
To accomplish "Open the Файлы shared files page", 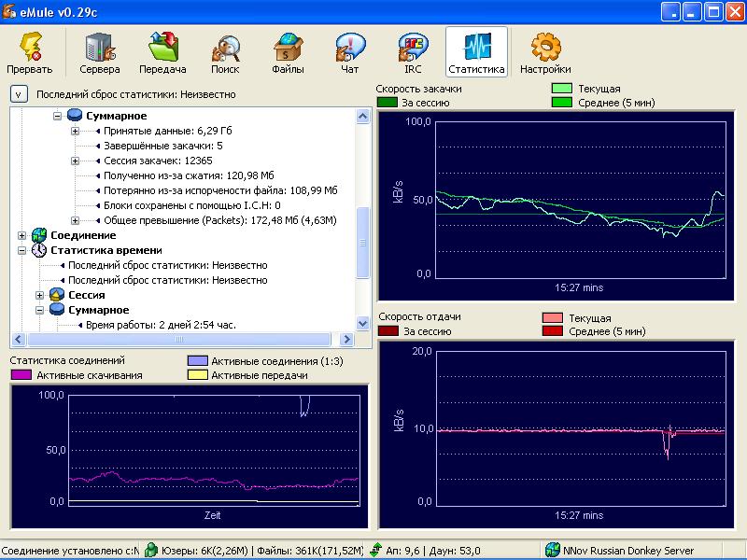I will (288, 52).
